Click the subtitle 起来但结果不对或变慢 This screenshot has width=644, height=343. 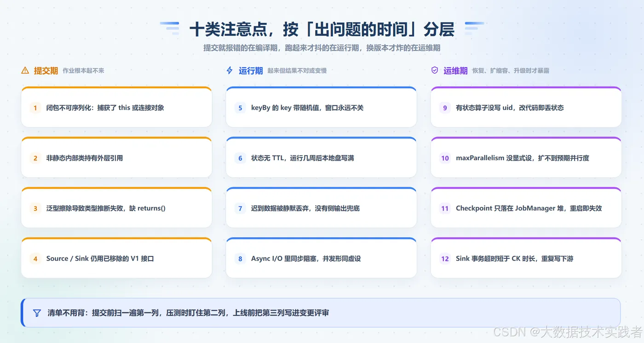click(297, 71)
